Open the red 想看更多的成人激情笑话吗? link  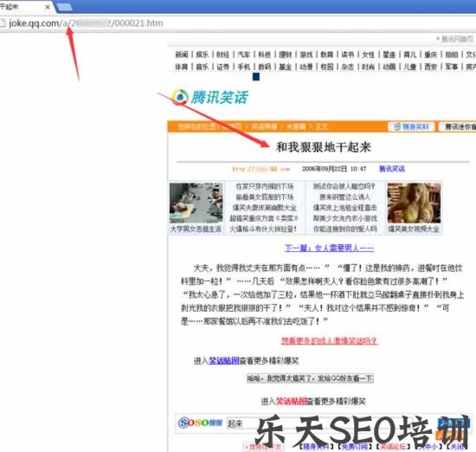pos(330,341)
